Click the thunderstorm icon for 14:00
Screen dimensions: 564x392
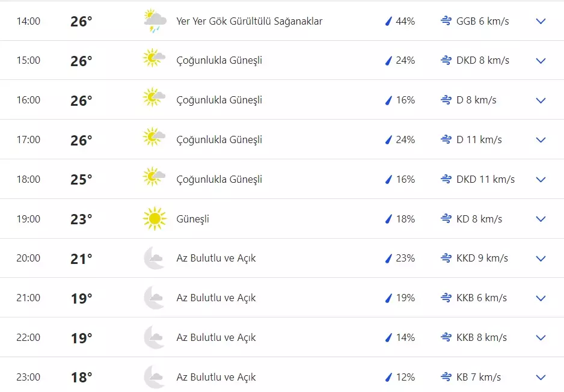pos(153,20)
